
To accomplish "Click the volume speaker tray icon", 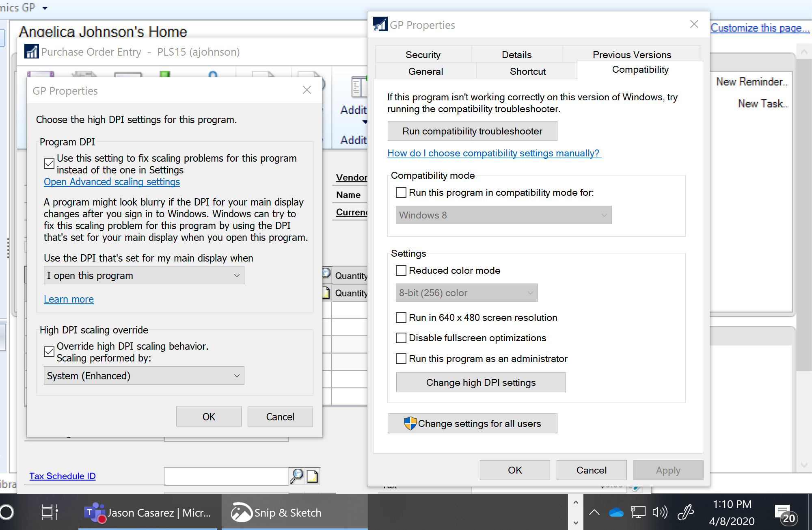I will (x=660, y=513).
